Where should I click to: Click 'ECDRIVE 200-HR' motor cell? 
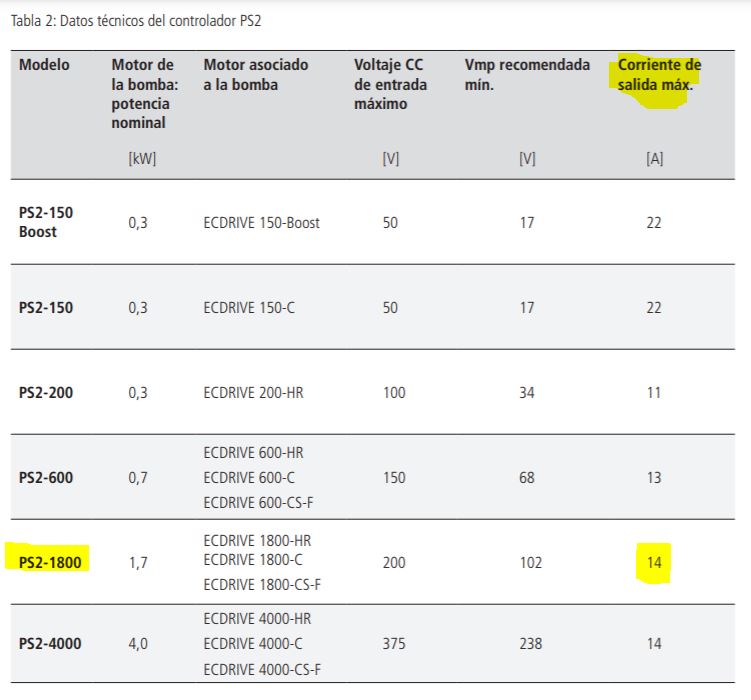pyautogui.click(x=253, y=393)
